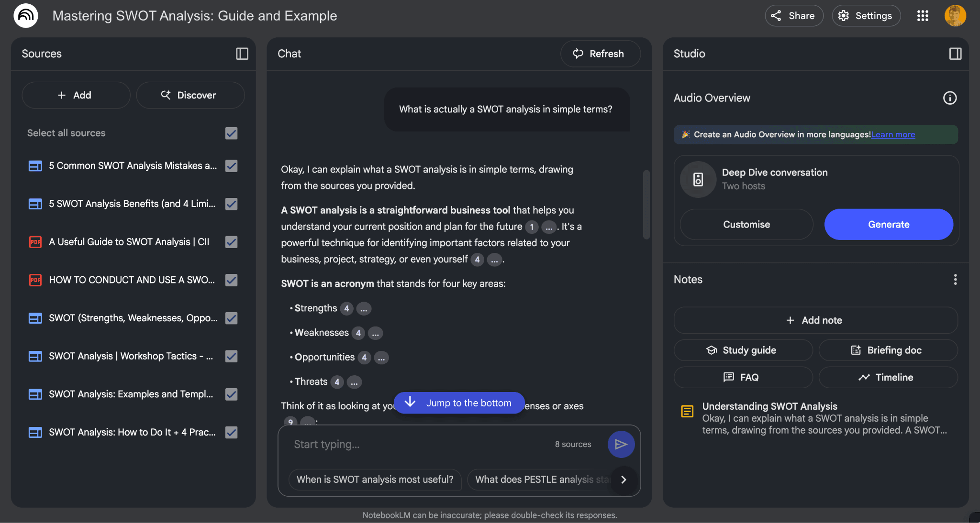This screenshot has width=980, height=523.
Task: Click the Audio Overview info icon
Action: pos(949,98)
